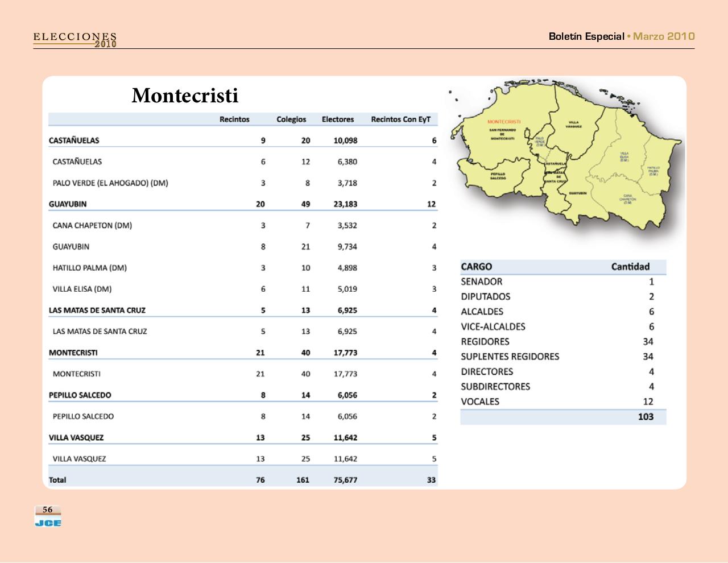Click the JCE logo icon
Screen dimensions: 728x563
[48, 522]
